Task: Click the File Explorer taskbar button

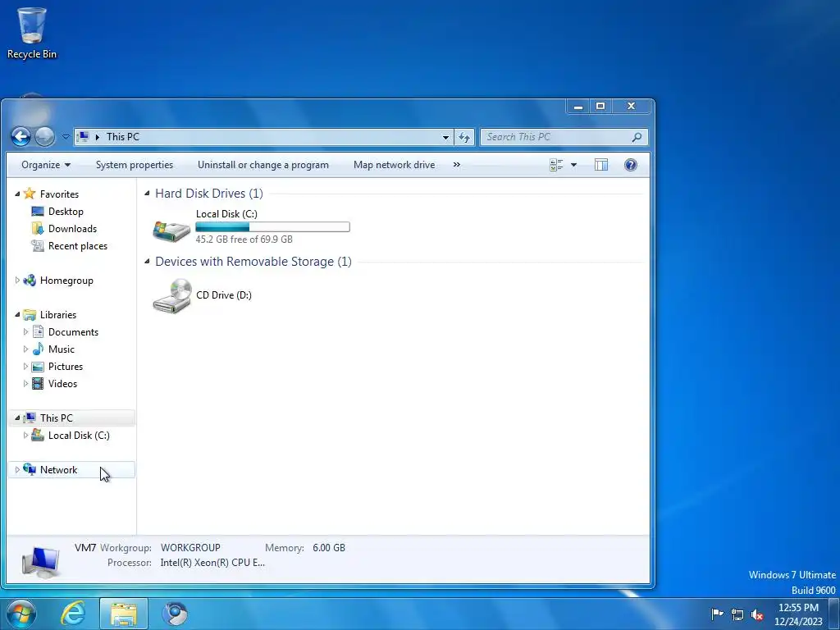Action: (x=124, y=614)
